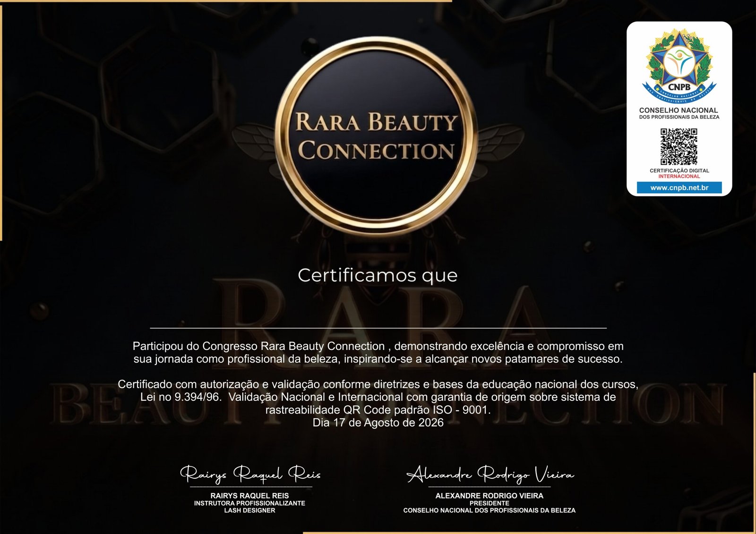Click the line "rastreabilidade QR Code padrão ISO - 9001."
Screen dimensions: 756x534
(378, 410)
